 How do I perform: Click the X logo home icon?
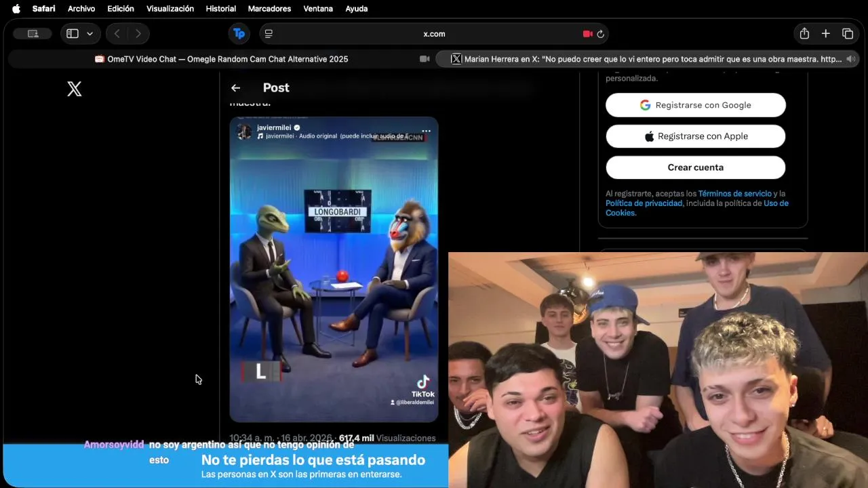[75, 89]
